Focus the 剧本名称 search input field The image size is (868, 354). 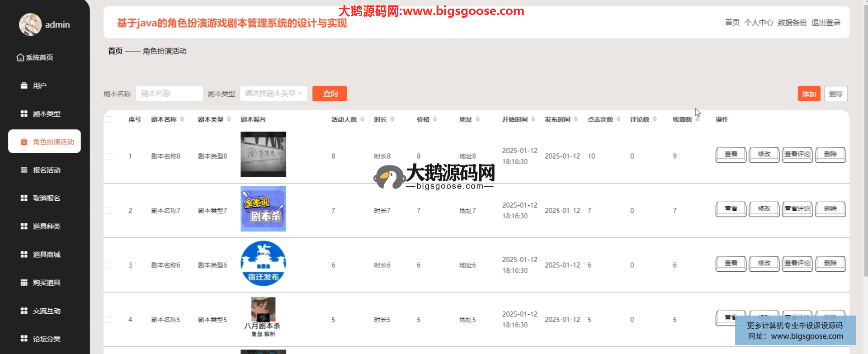(x=169, y=94)
